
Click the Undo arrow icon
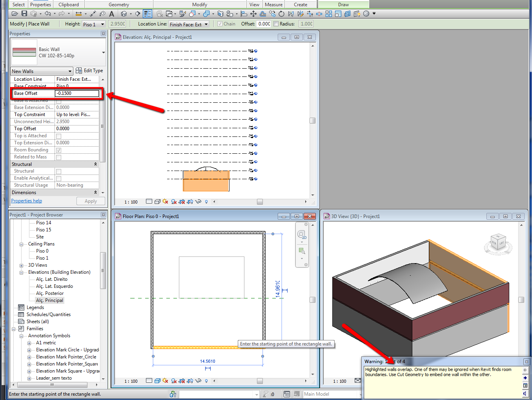(x=47, y=14)
